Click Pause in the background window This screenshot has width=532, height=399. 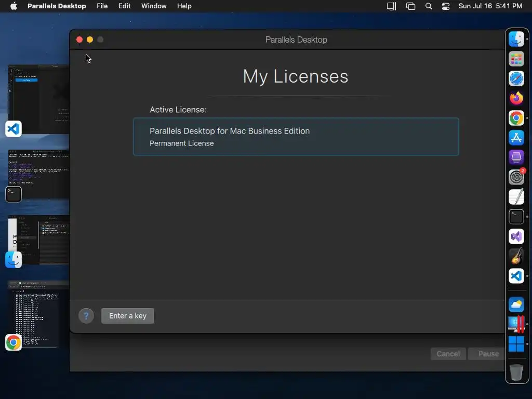(487, 354)
